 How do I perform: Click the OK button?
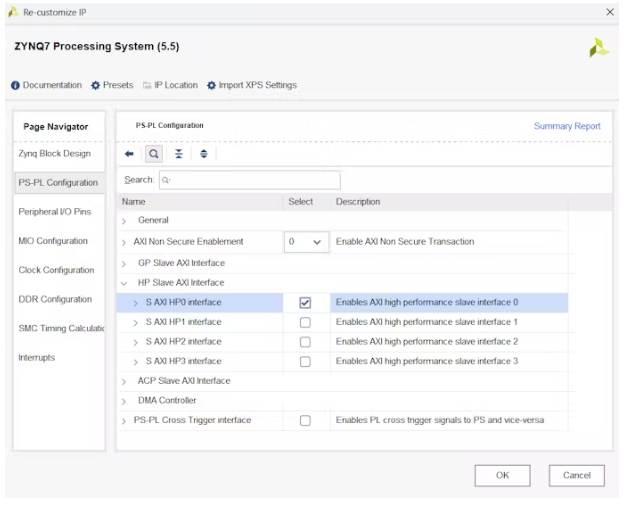tap(502, 475)
